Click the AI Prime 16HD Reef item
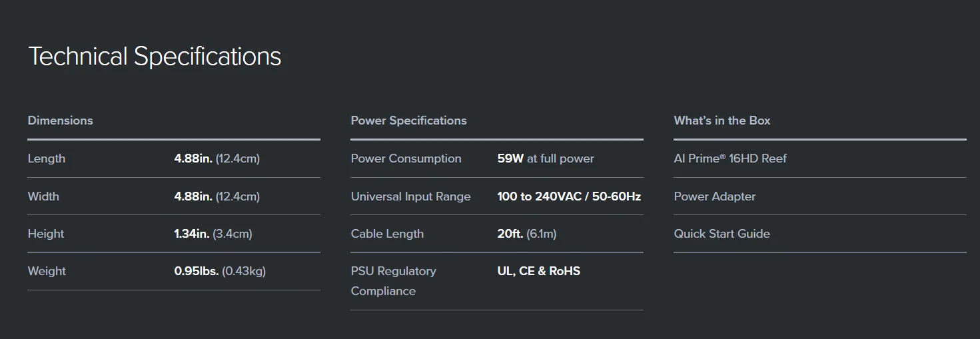This screenshot has width=980, height=339. point(730,159)
